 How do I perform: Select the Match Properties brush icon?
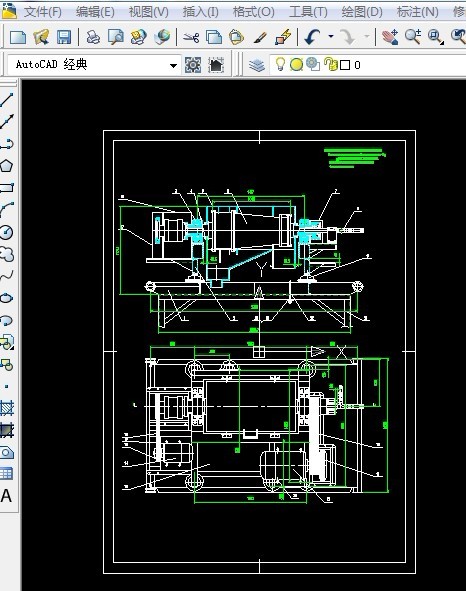260,37
